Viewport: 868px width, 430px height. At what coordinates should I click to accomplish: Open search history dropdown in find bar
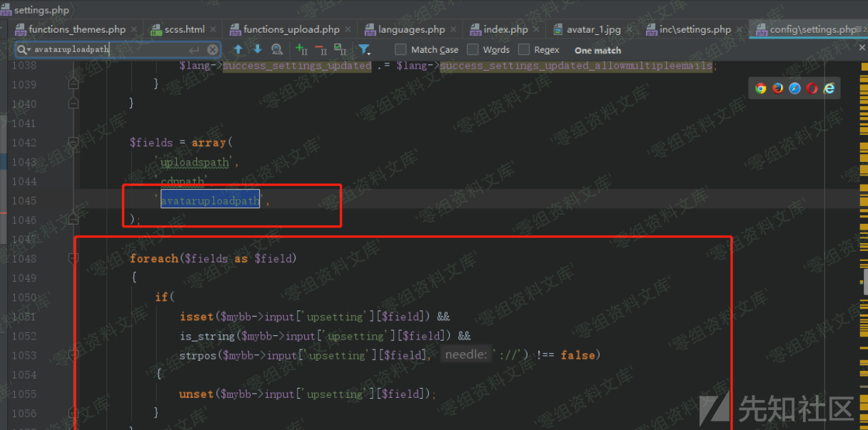point(24,50)
